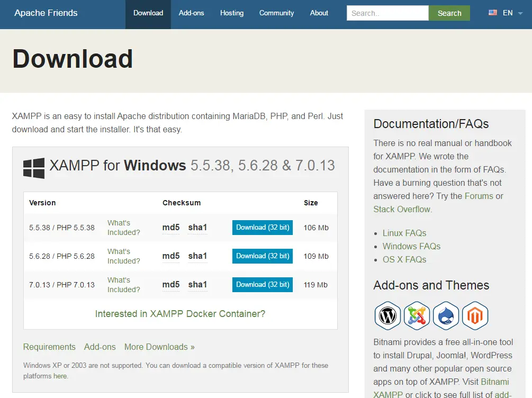Click the 109 Mb size cell
The width and height of the screenshot is (532, 398).
[316, 256]
